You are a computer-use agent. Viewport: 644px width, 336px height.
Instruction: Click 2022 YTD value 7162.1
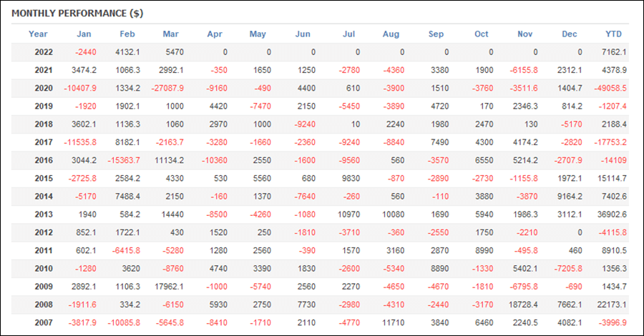click(x=614, y=52)
